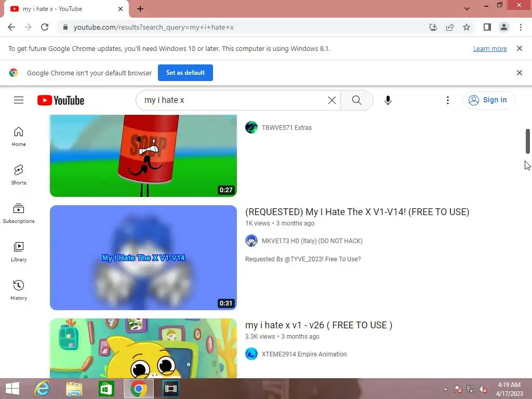
Task: Play the SOUP can thumbnail video
Action: (143, 156)
